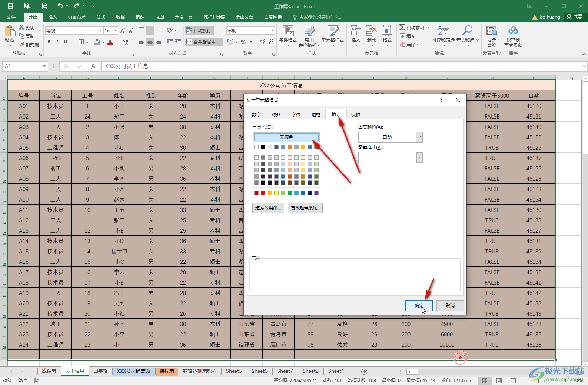Screen dimensions: 588x385
Task: Select the 课程表 sheet tab
Action: tap(167, 371)
